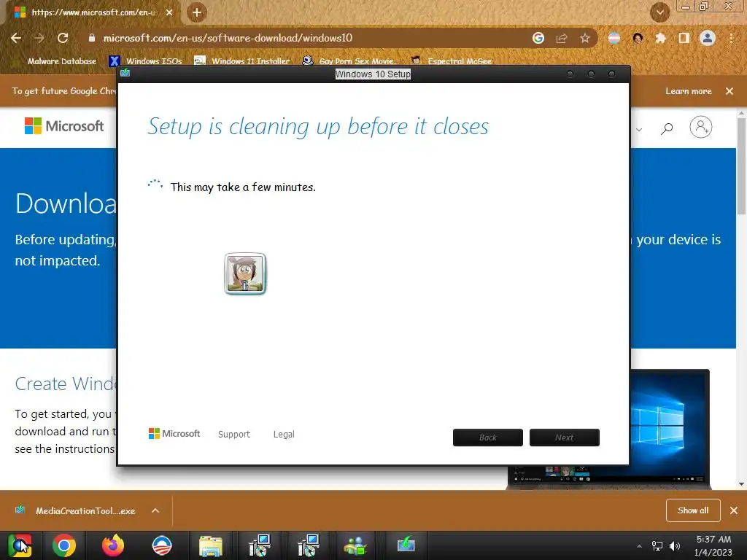
Task: Open the Windows 11 Installer bookmark
Action: tap(242, 61)
